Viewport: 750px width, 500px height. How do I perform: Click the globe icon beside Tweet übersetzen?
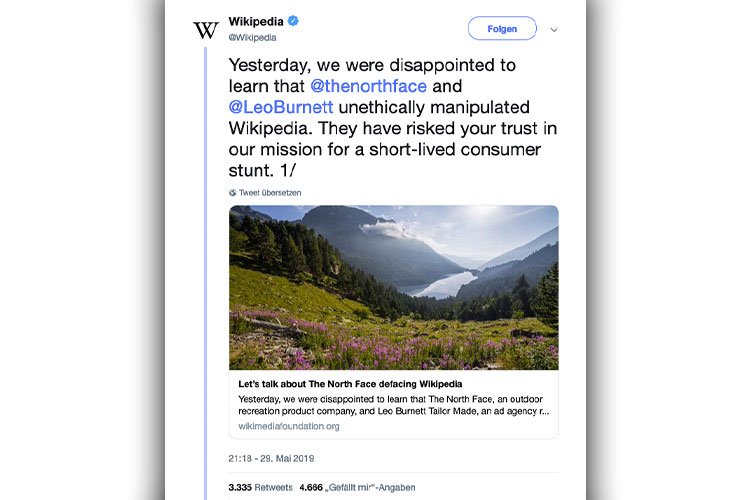click(232, 193)
